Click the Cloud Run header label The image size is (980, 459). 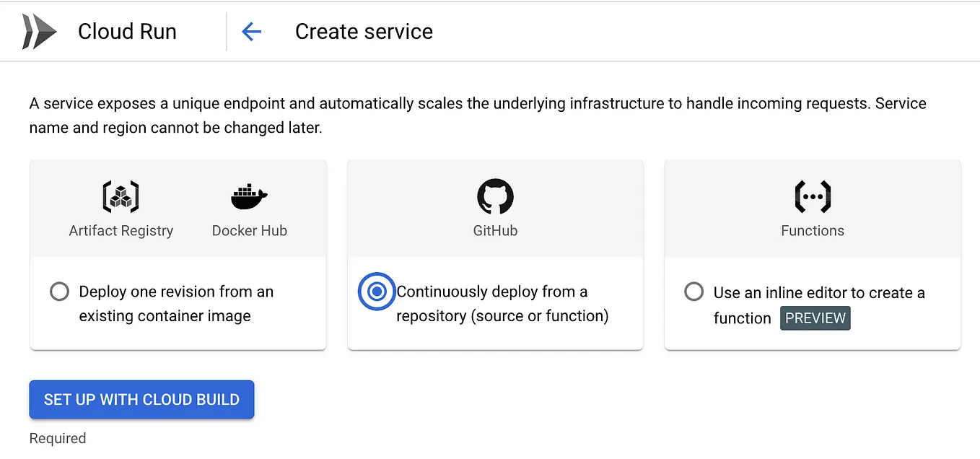[127, 31]
